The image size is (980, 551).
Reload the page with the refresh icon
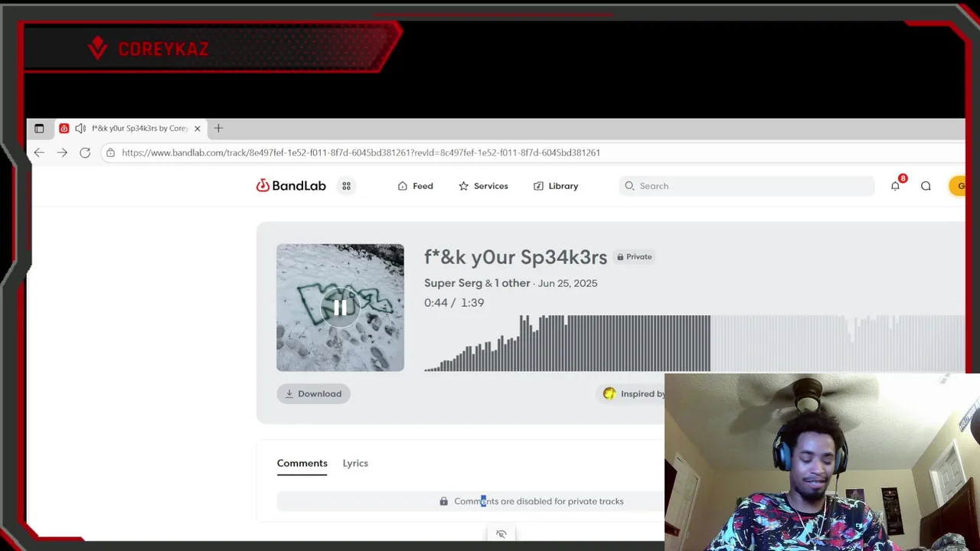point(85,152)
